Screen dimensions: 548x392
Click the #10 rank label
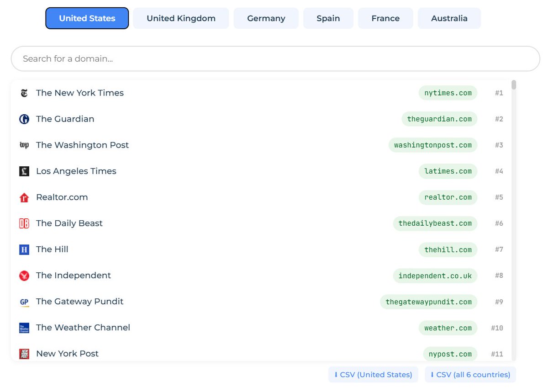497,328
